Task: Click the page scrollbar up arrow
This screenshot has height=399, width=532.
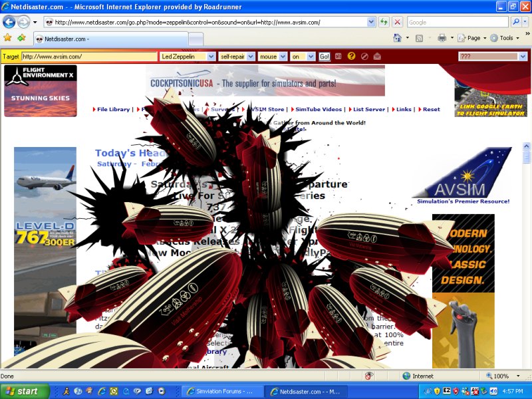Action: pos(527,146)
